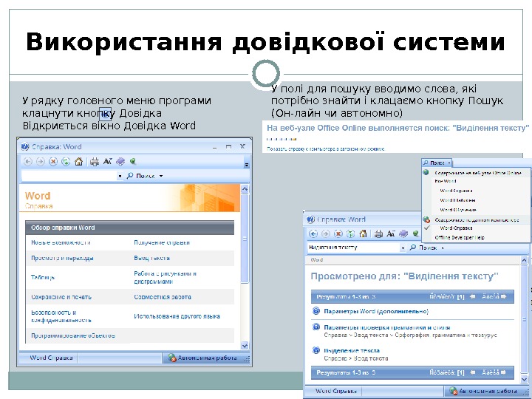This screenshot has width=532, height=399.
Task: Click Print icon in left Help window toolbar
Action: [95, 162]
